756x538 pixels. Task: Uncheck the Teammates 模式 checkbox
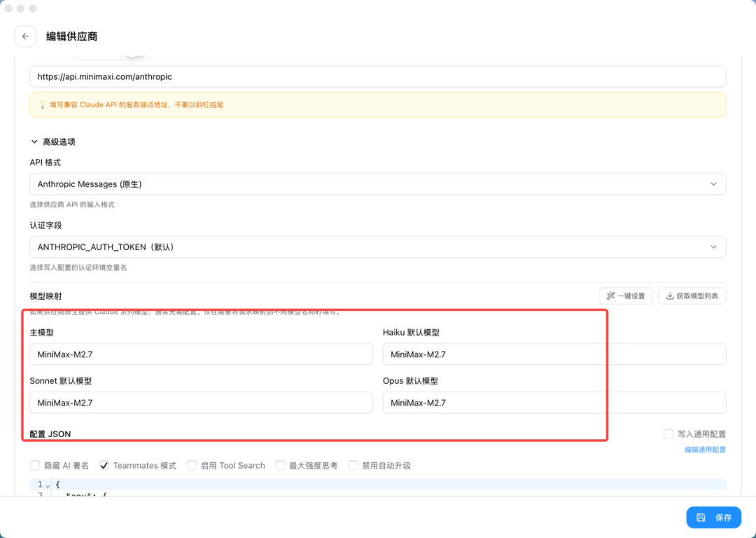tap(104, 466)
